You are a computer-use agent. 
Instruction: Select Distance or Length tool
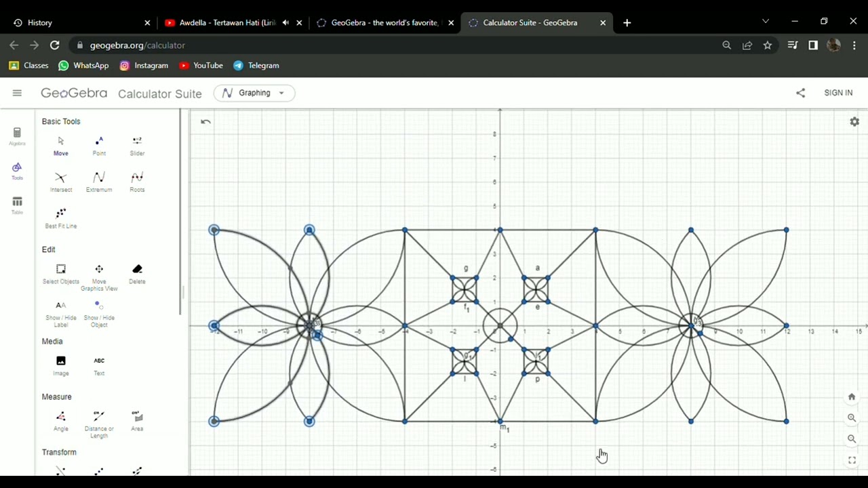pos(99,424)
